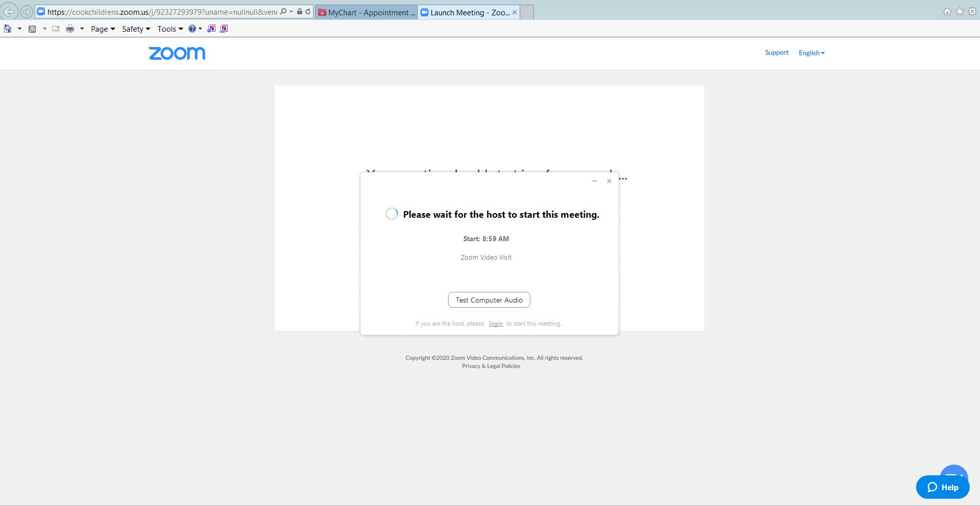
Task: Open the English language dropdown
Action: [x=811, y=53]
